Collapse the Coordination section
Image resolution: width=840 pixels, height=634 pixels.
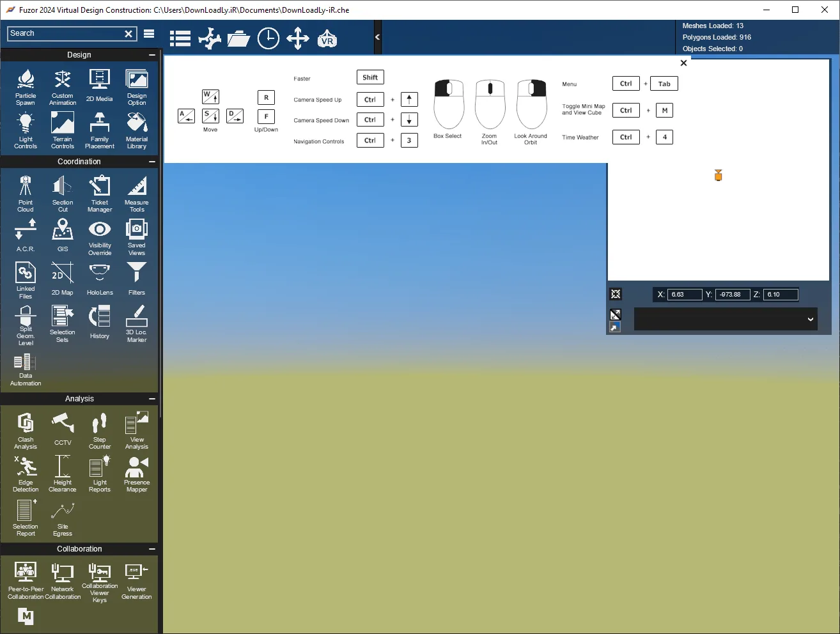(152, 162)
